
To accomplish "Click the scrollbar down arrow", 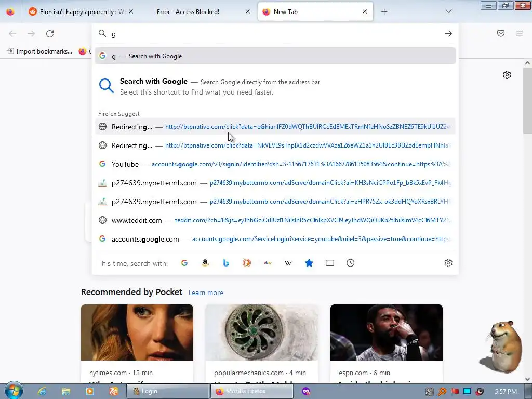I will (527, 379).
